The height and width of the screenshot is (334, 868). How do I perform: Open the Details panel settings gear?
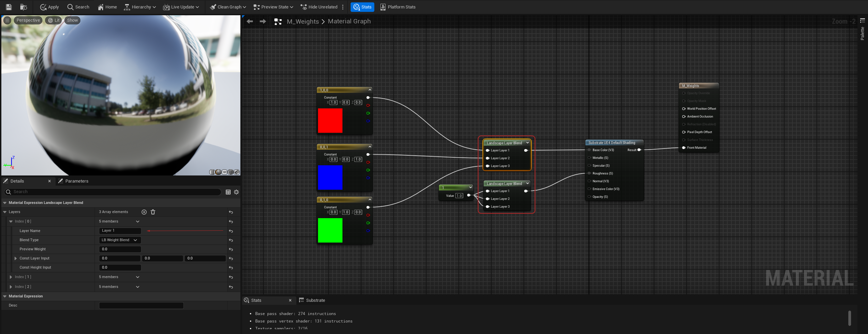coord(236,192)
